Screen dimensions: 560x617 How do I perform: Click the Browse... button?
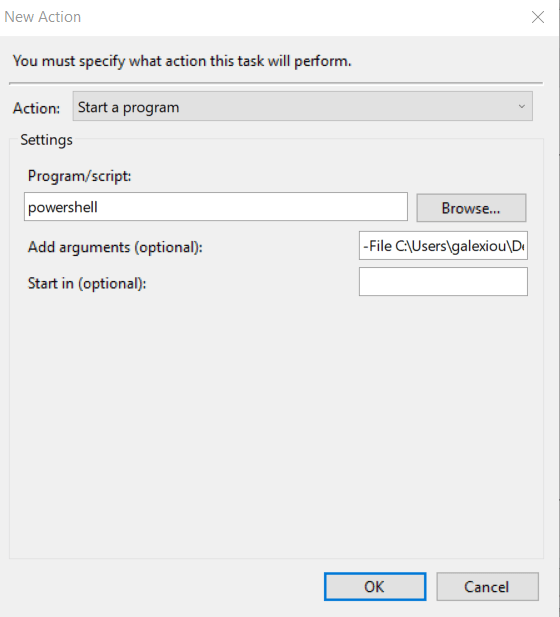point(471,208)
